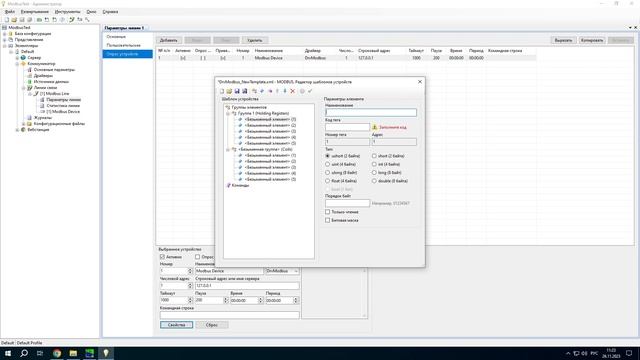The width and height of the screenshot is (640, 360).
Task: Select the float (4 байта) type
Action: click(327, 181)
